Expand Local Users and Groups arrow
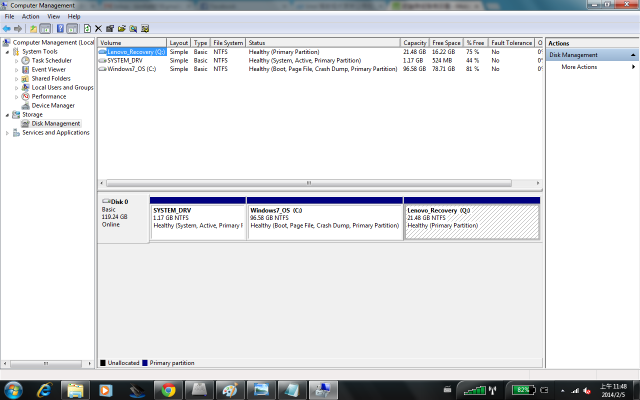This screenshot has width=640, height=400. click(x=17, y=88)
